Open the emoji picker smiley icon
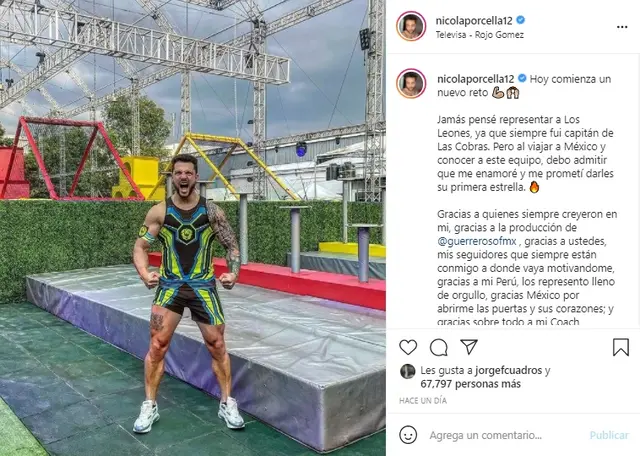The image size is (640, 456). [408, 435]
